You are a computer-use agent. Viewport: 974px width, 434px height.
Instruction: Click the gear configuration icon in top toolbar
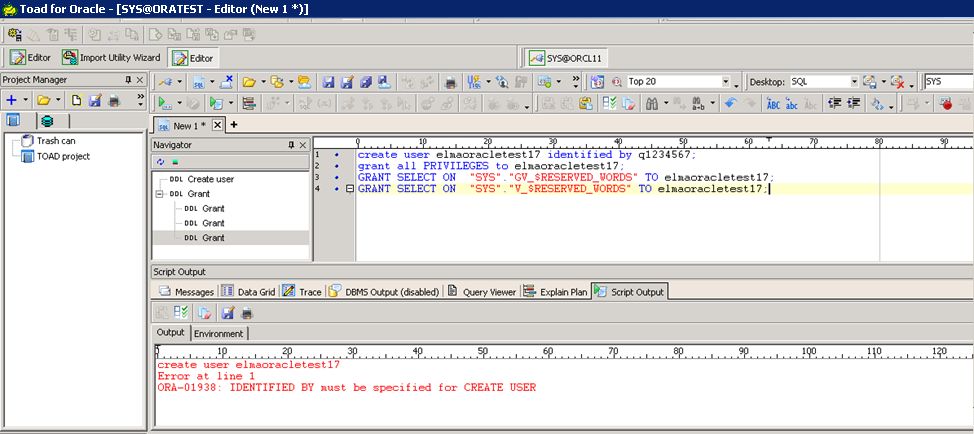coord(15,35)
